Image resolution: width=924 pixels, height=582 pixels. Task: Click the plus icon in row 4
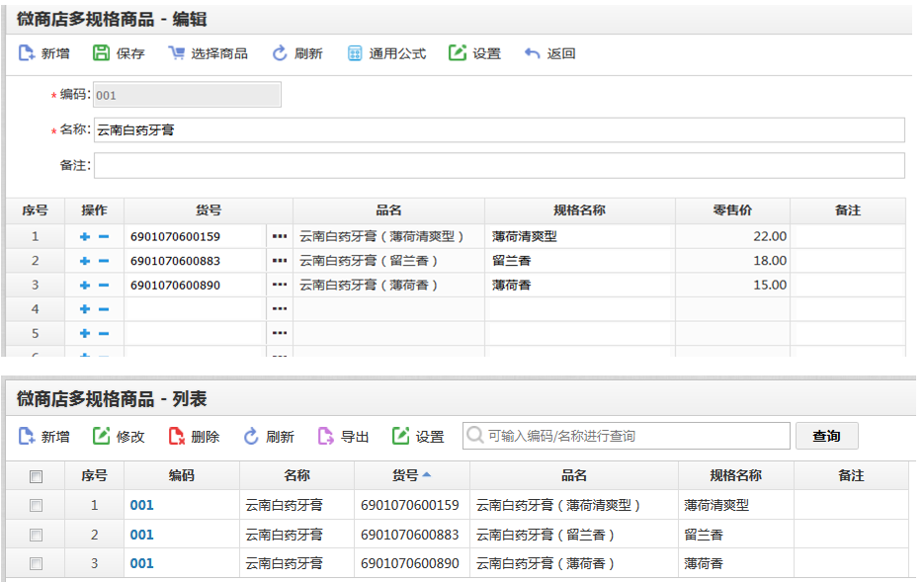[x=85, y=309]
